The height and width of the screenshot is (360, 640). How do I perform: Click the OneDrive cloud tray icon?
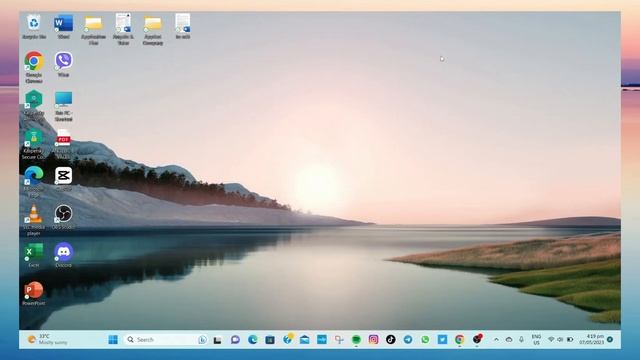coord(509,340)
